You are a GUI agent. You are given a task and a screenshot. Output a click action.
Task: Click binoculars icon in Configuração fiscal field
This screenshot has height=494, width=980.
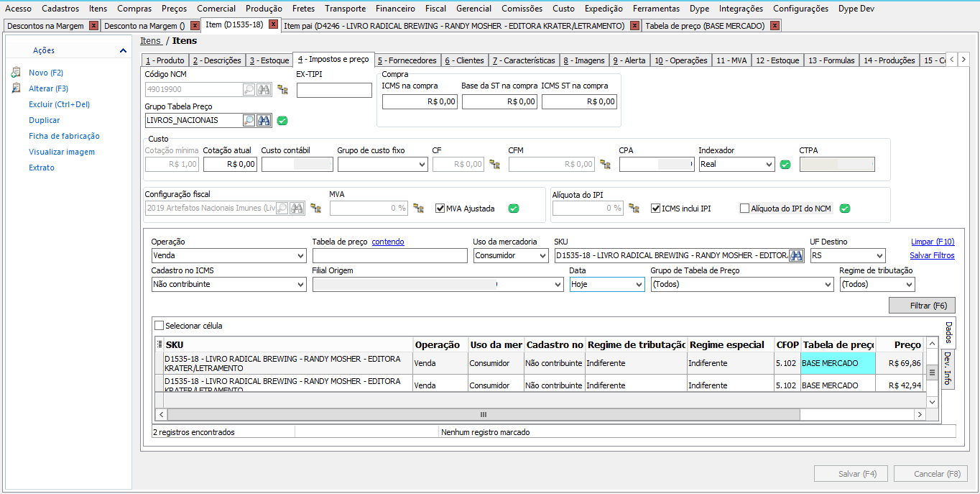(297, 208)
